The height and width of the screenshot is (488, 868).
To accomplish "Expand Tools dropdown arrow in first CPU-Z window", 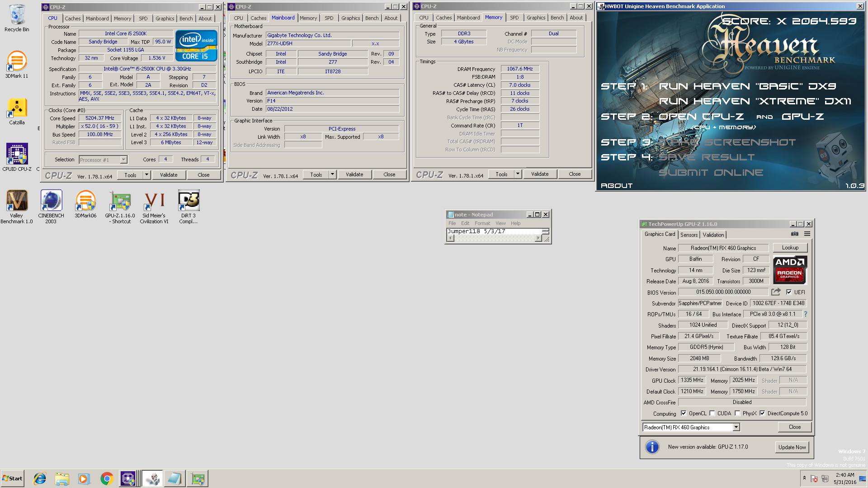I will coord(146,175).
